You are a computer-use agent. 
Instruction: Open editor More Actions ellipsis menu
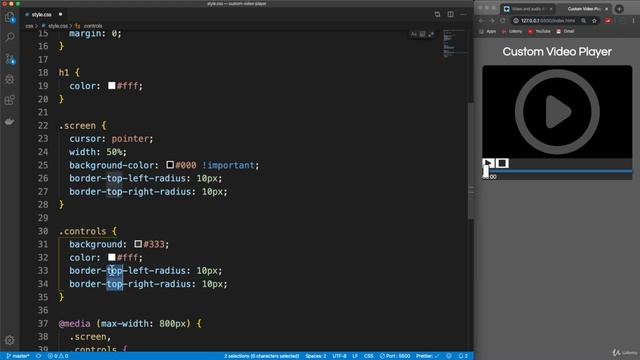(x=463, y=14)
